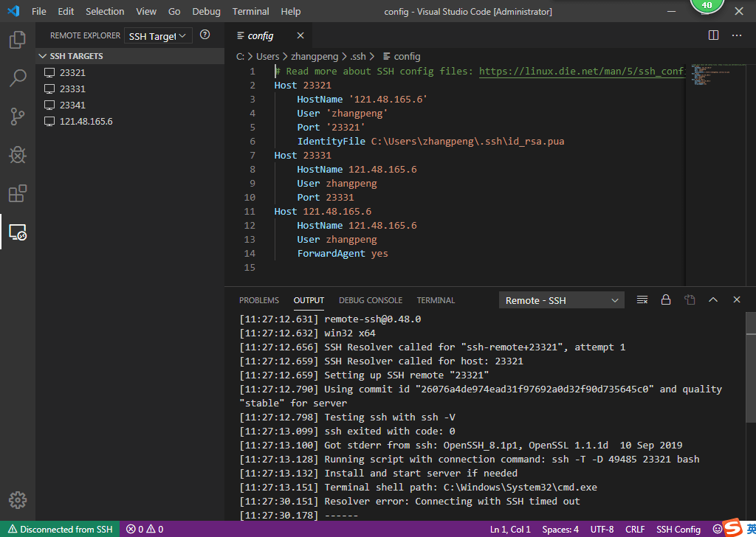Open the Run and Debug view
The image size is (756, 537).
point(18,155)
